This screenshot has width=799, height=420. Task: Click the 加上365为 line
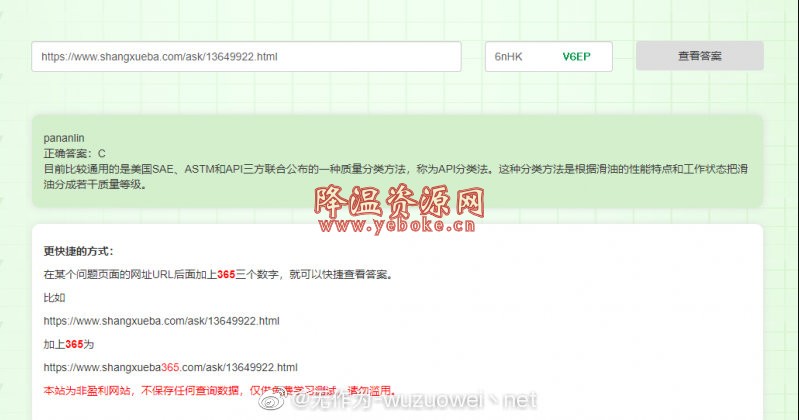[69, 345]
